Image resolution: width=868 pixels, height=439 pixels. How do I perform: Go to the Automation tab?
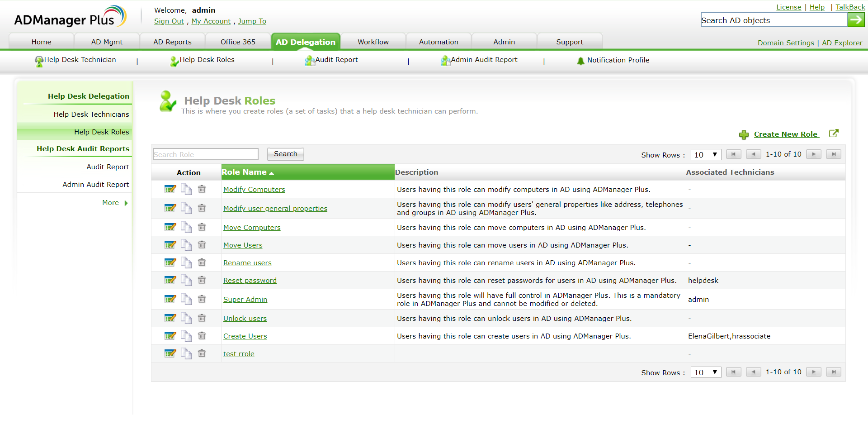click(x=439, y=42)
